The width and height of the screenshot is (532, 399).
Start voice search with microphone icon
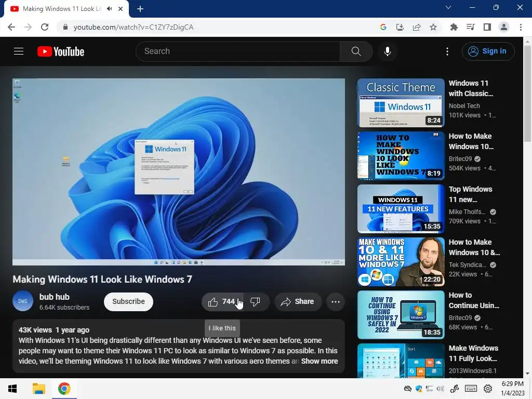(388, 51)
